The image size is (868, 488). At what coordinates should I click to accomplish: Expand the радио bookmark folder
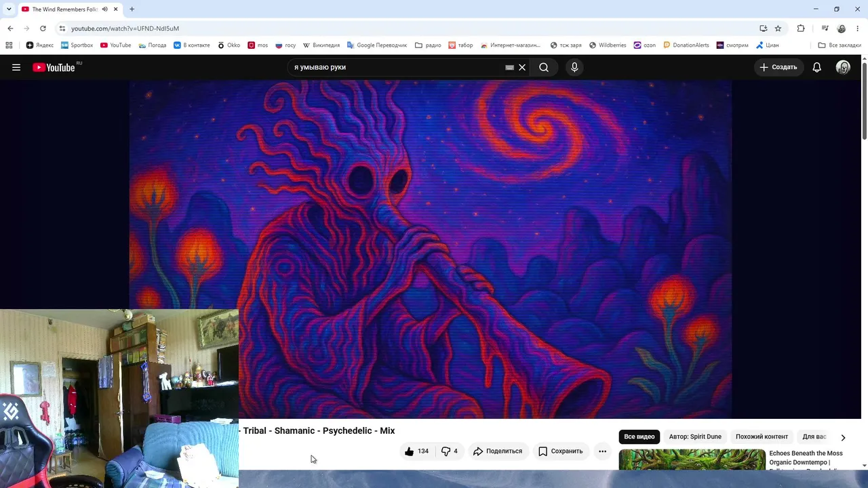click(x=428, y=45)
